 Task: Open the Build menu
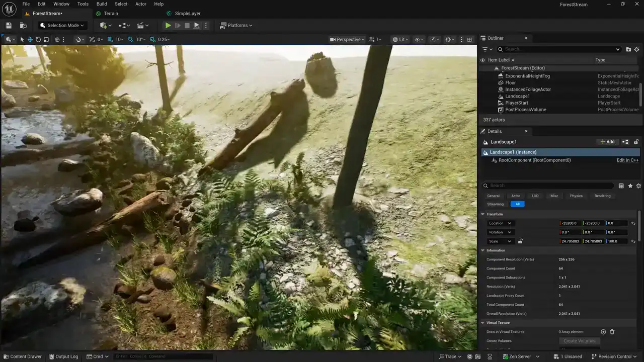pos(102,4)
